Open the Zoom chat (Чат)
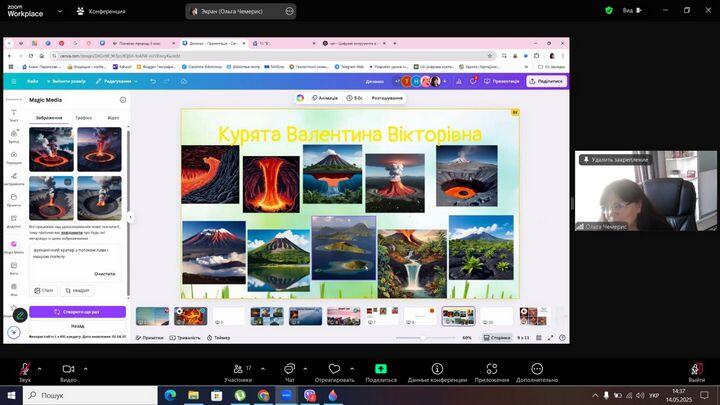 tap(289, 372)
